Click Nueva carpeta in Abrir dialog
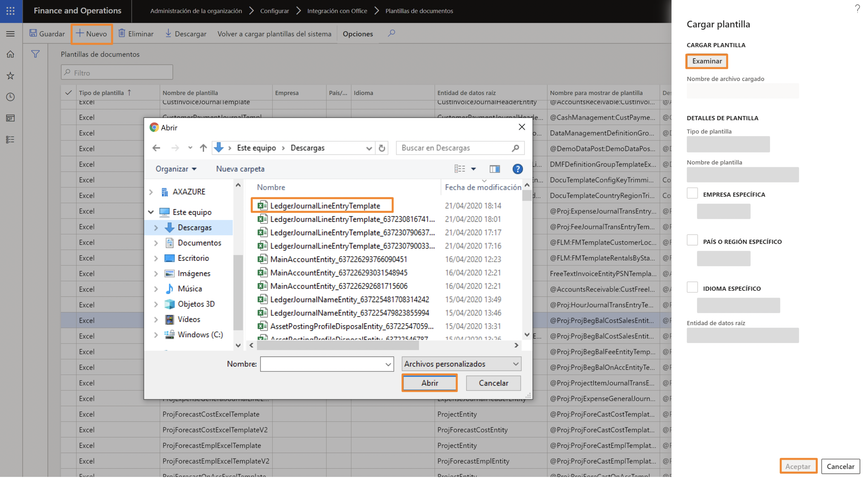The width and height of the screenshot is (868, 478). click(x=240, y=169)
